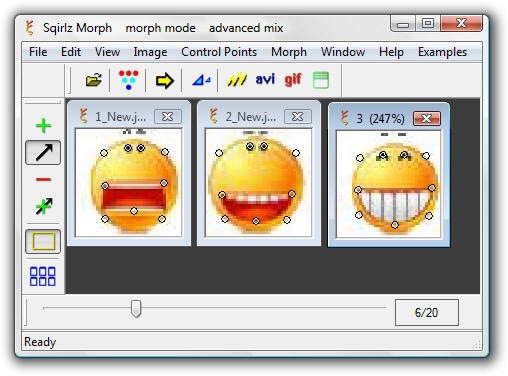Click the frame slider thumb
508x376 pixels.
(136, 309)
